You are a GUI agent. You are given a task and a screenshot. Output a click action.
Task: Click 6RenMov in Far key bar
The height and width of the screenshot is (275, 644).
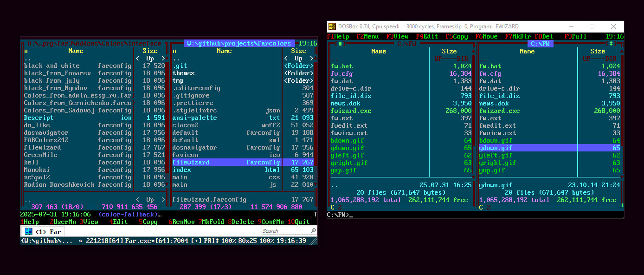point(182,222)
